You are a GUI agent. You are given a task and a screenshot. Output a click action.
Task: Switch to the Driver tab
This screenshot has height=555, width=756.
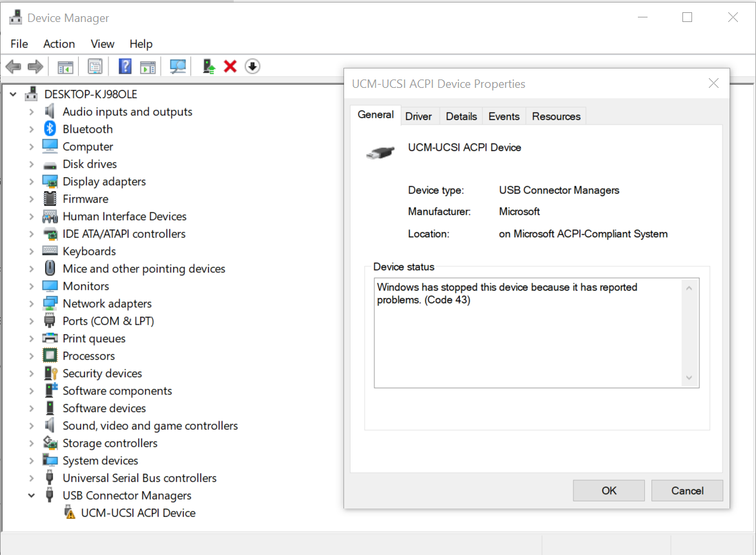click(x=418, y=116)
